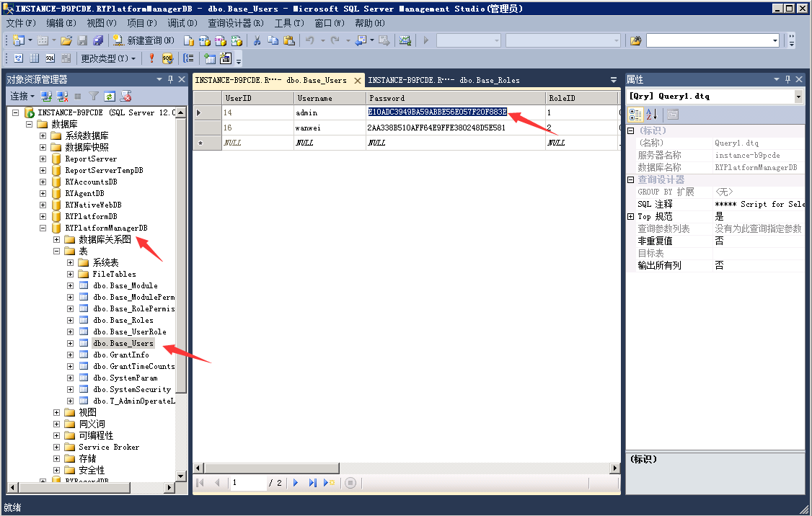812x516 pixels.
Task: Select the Service Broker folder
Action: (x=109, y=447)
